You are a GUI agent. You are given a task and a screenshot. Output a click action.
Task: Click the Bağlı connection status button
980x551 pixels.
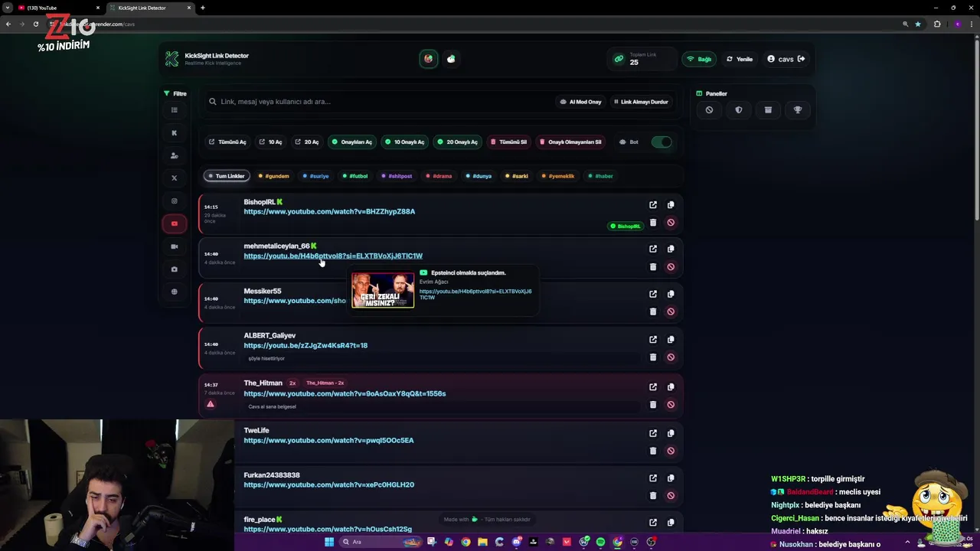(x=698, y=59)
